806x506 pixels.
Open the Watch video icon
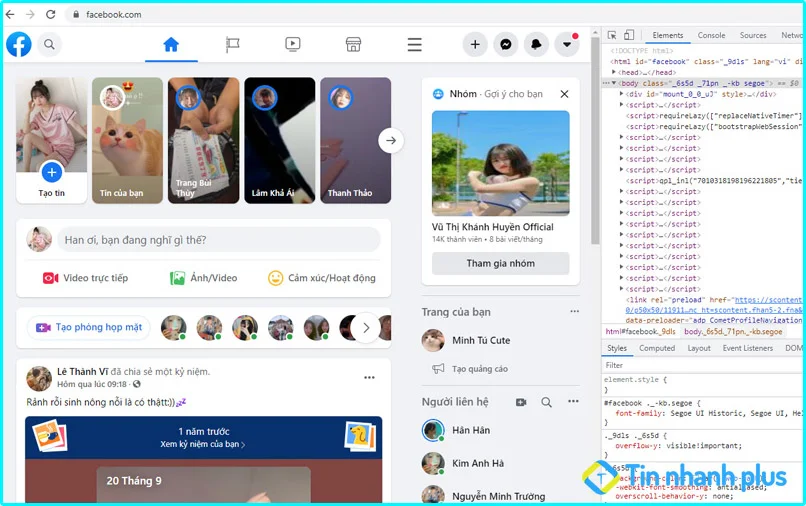click(x=293, y=44)
